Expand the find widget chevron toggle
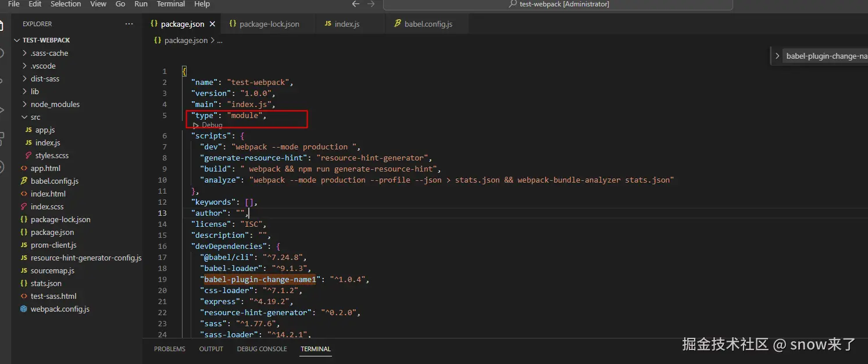Viewport: 868px width, 364px height. click(x=777, y=56)
